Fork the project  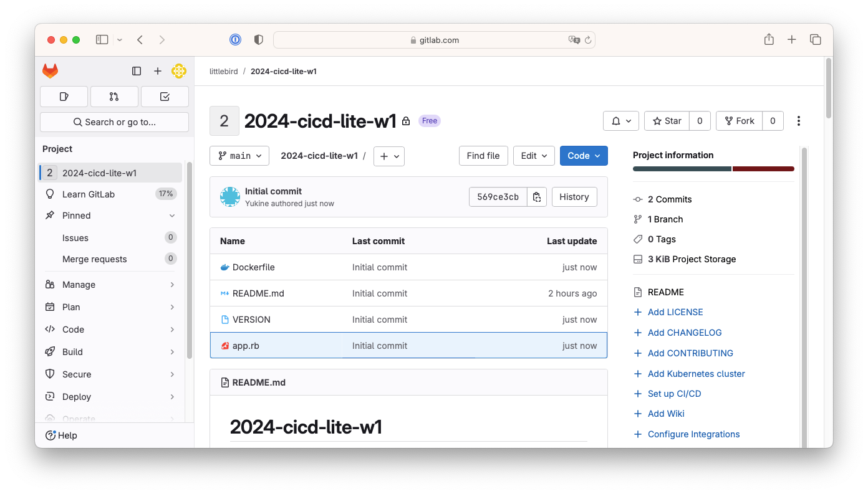739,121
